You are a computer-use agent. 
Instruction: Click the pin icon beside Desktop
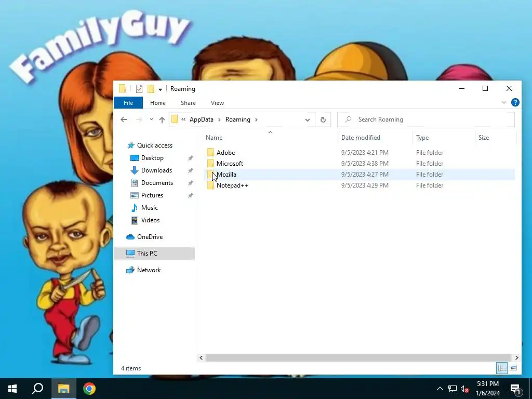point(190,158)
